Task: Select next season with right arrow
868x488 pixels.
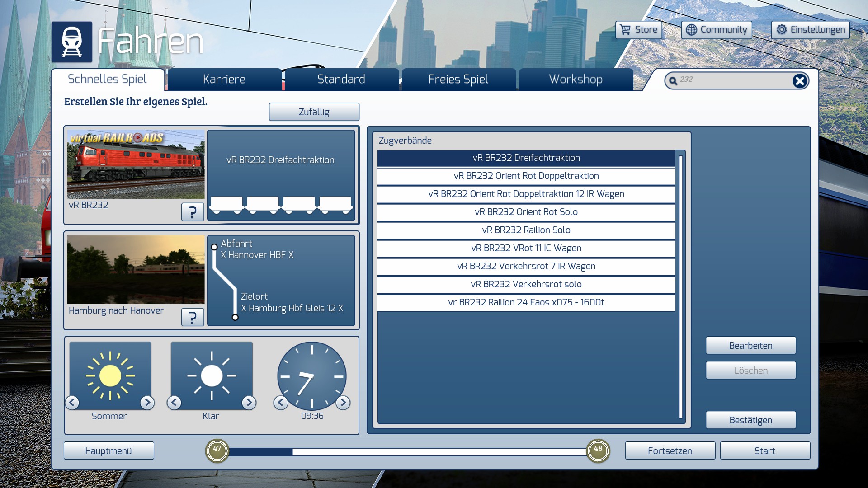Action: 147,402
